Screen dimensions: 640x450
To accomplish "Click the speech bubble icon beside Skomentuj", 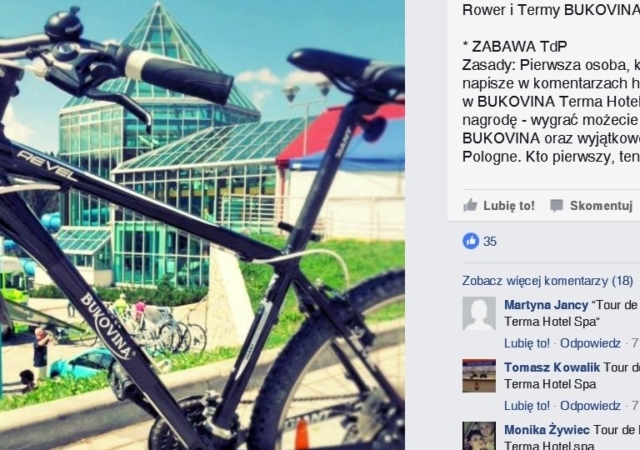I will pyautogui.click(x=556, y=205).
